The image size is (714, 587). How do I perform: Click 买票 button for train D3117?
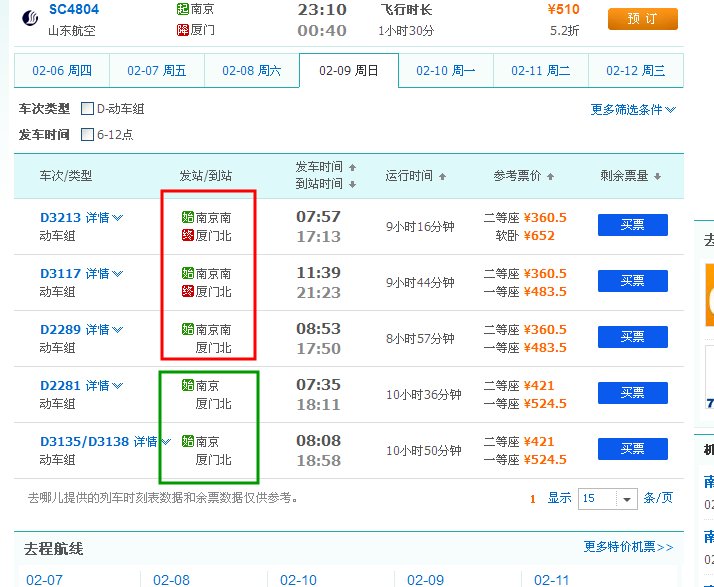[x=632, y=281]
